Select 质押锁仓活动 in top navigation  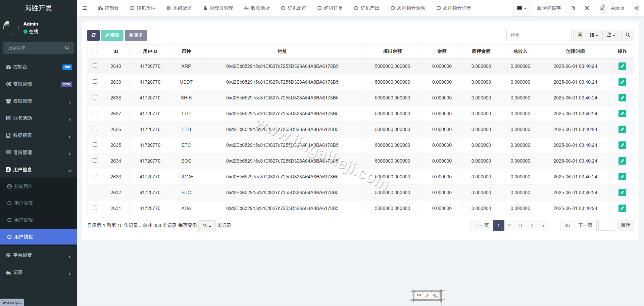pos(408,8)
